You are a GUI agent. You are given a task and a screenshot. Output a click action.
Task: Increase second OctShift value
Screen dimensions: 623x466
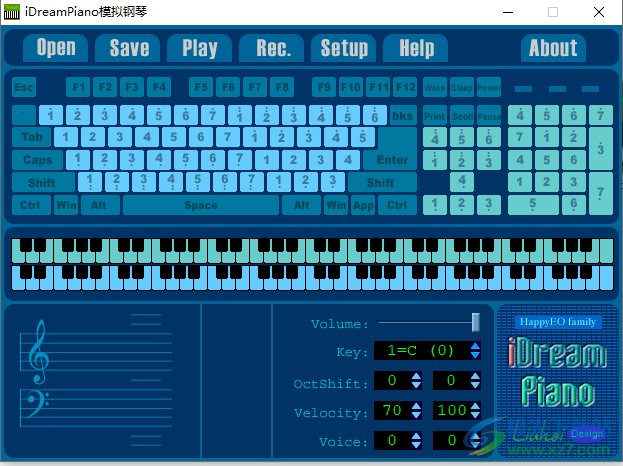475,376
